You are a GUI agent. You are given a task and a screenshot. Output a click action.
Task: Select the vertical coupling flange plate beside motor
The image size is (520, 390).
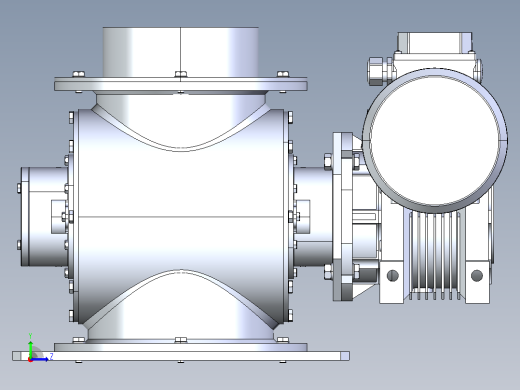click(343, 217)
